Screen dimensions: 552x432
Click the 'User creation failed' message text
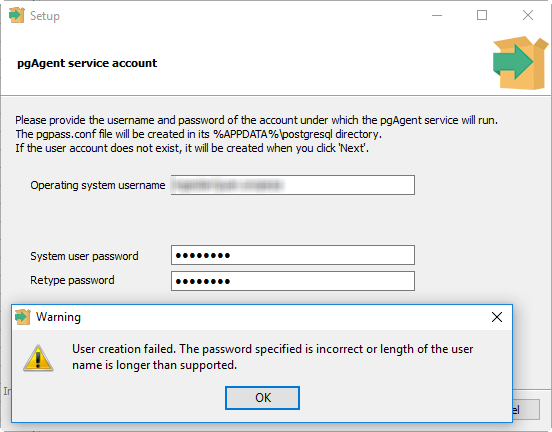coord(272,357)
